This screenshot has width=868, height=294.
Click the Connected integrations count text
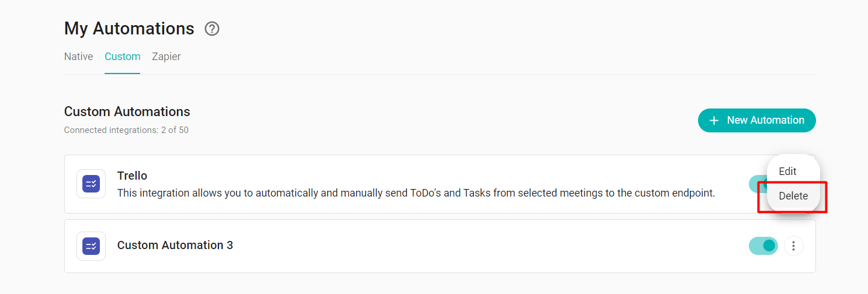126,130
